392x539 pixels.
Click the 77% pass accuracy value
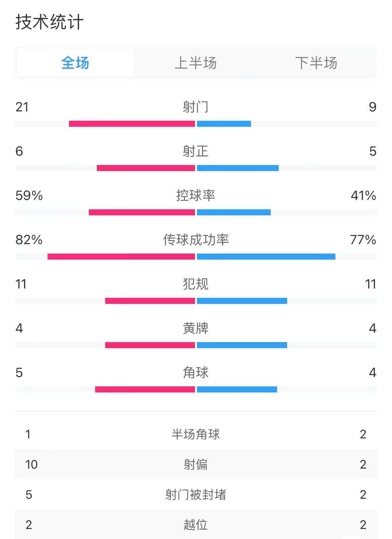tap(363, 240)
